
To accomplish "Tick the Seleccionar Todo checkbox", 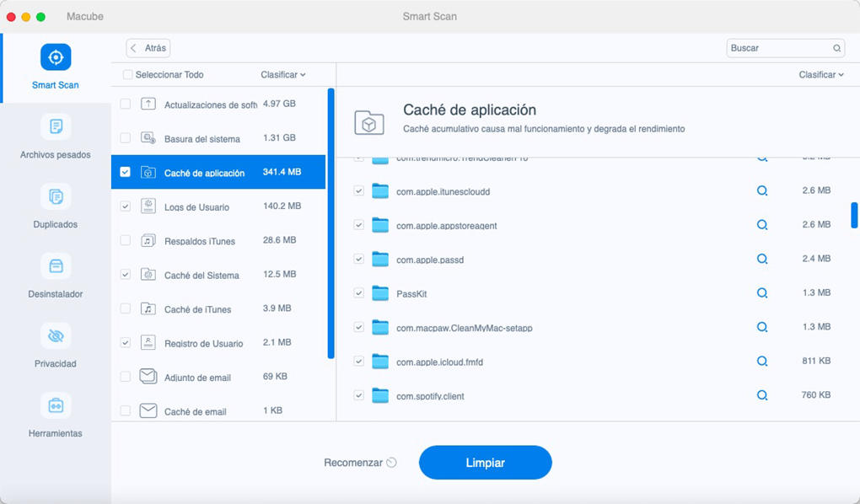I will [x=128, y=74].
